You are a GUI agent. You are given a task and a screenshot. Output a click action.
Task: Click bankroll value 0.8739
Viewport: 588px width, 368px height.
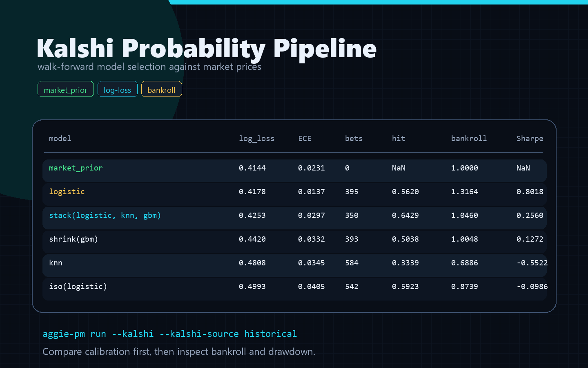(465, 287)
